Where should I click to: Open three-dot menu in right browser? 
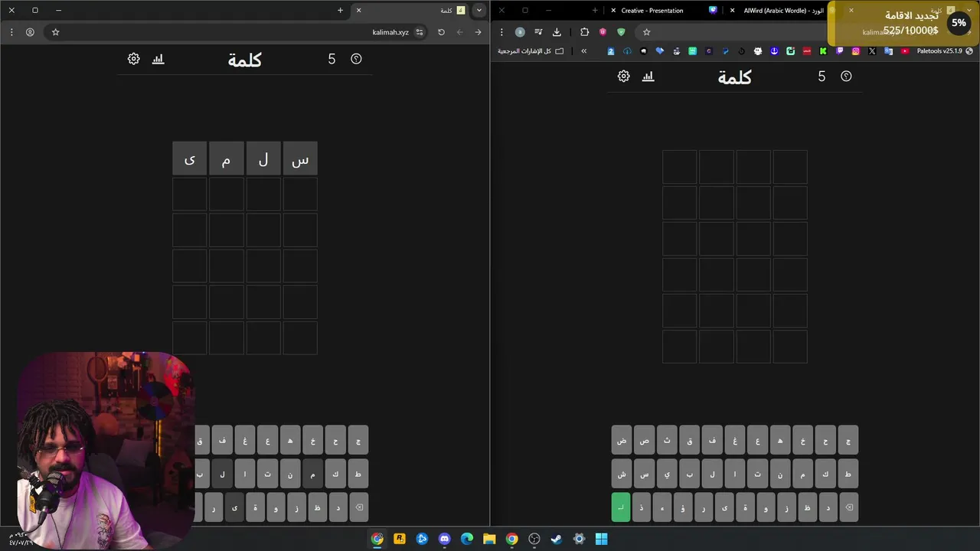coord(501,32)
